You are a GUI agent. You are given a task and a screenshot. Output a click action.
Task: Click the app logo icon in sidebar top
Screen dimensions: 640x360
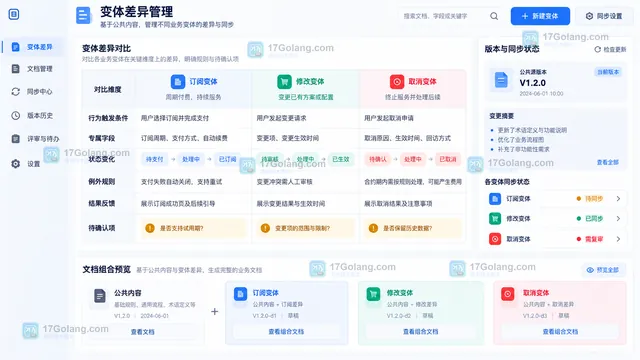pos(14,14)
